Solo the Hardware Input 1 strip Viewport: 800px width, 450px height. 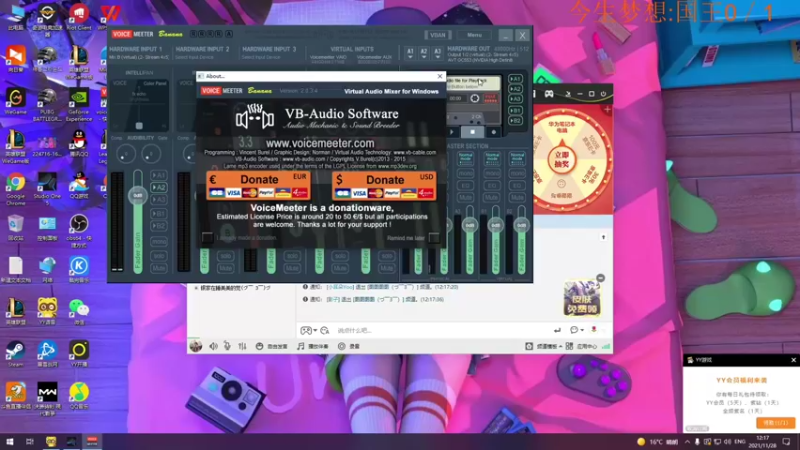[159, 255]
